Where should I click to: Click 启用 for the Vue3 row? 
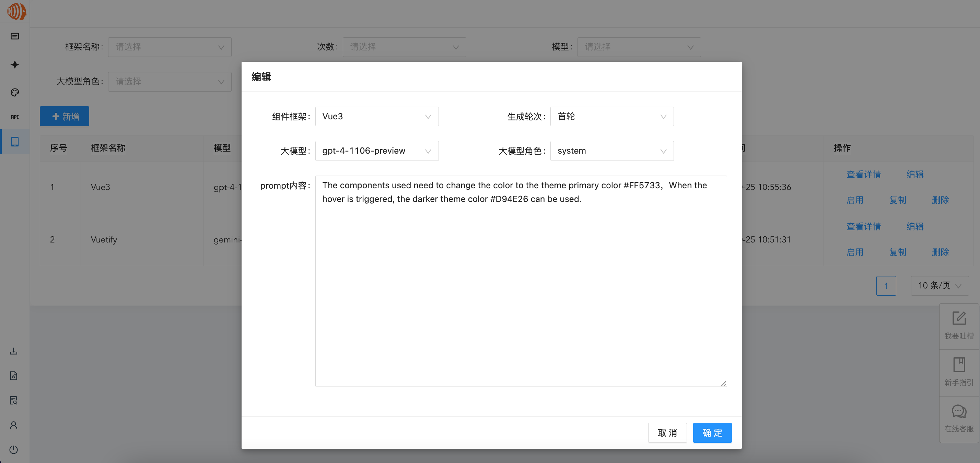coord(855,200)
